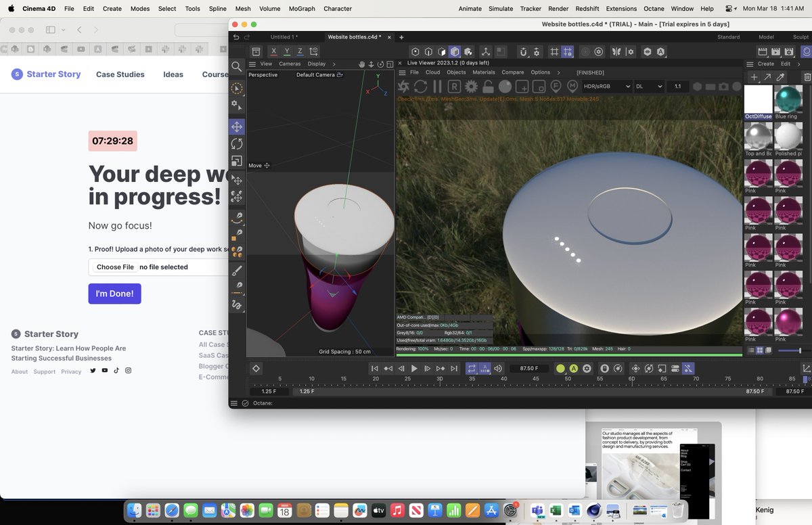Open Case Studies link in Starter Story nav

(120, 74)
